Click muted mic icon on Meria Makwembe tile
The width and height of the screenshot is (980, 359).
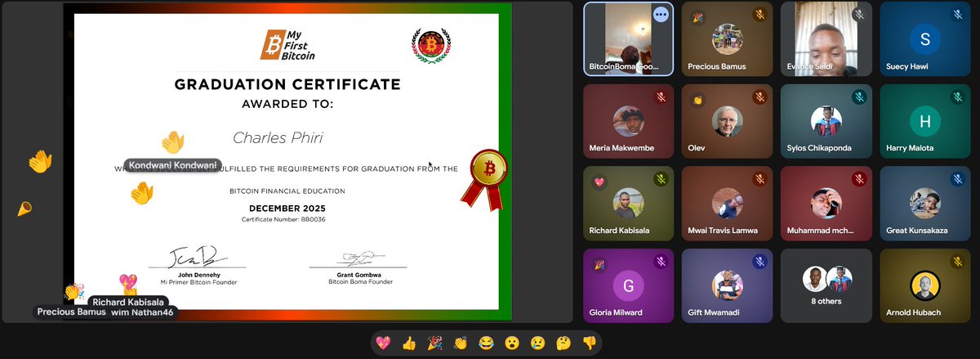tap(661, 97)
